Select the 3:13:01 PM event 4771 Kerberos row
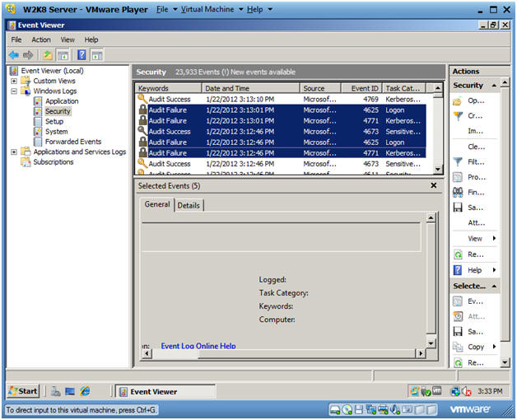Viewport: 517px width, 420px height. tap(281, 121)
